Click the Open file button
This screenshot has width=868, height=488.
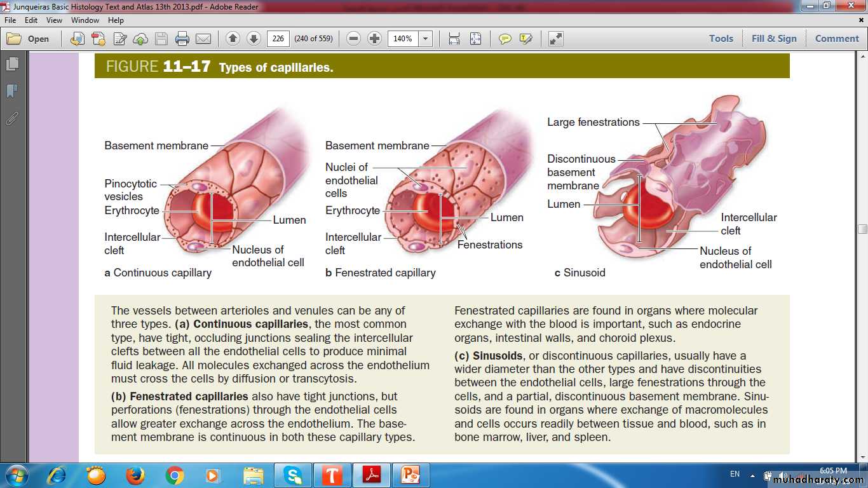[29, 39]
